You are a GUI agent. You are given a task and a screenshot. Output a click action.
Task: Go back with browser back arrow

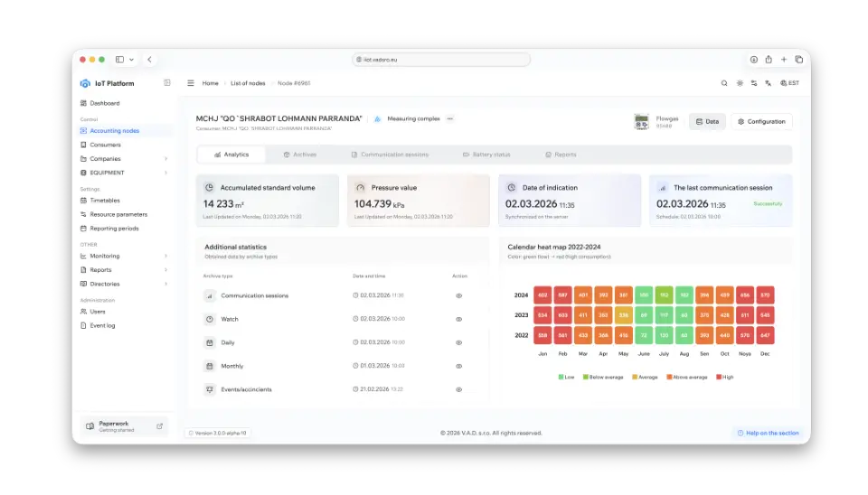pyautogui.click(x=149, y=60)
